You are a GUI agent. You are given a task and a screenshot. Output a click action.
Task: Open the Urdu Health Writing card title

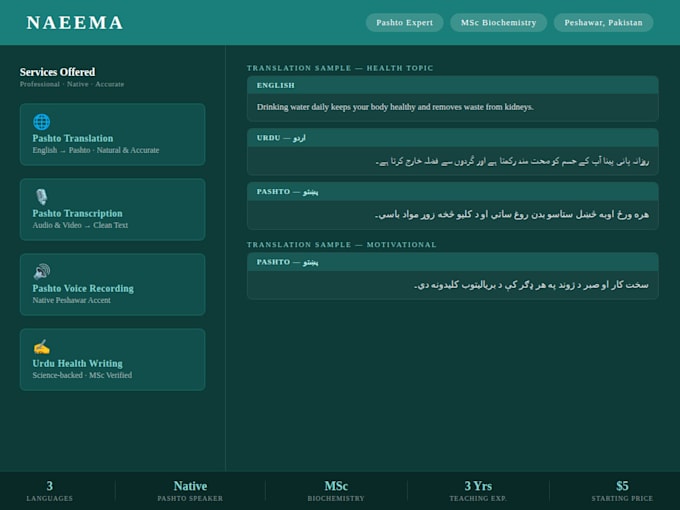pos(77,363)
